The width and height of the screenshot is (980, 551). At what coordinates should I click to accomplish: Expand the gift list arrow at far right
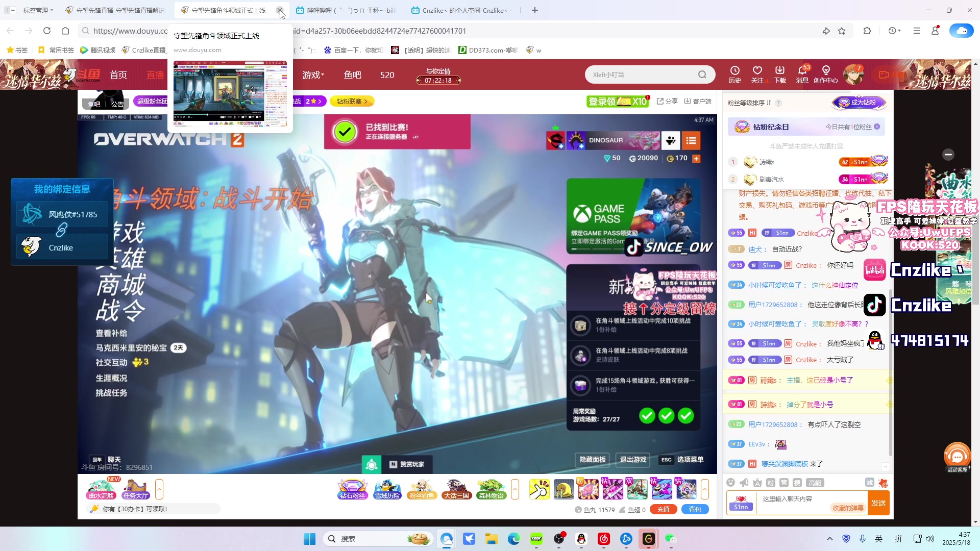coord(705,489)
